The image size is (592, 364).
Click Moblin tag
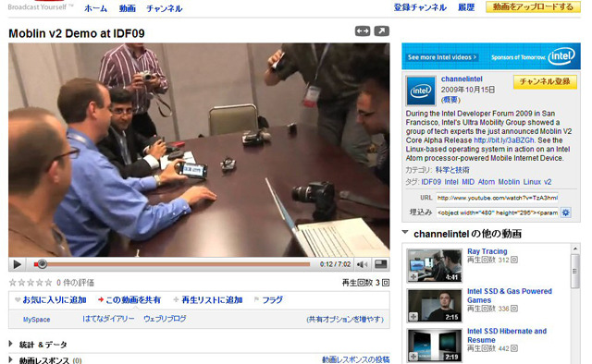(x=509, y=182)
